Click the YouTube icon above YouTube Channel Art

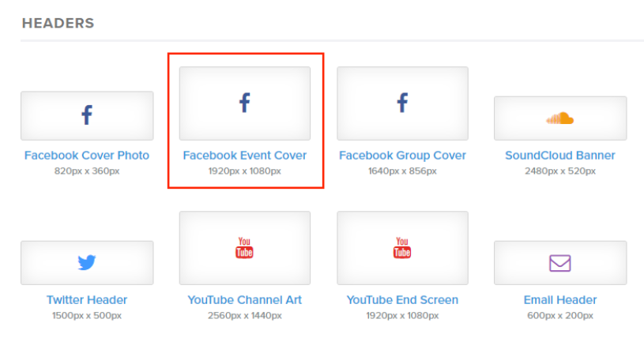tap(244, 247)
